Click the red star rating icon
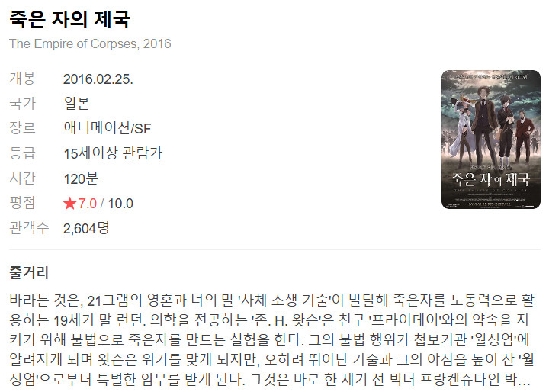 pos(69,203)
